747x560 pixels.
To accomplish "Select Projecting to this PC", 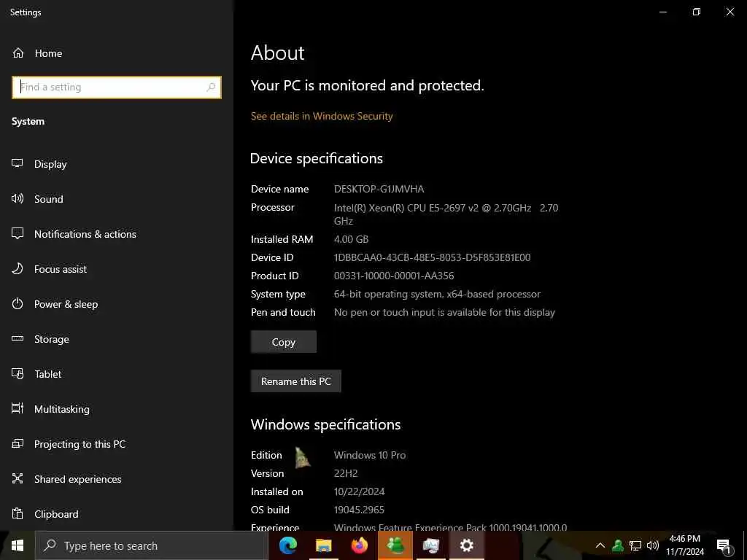I will (x=80, y=444).
